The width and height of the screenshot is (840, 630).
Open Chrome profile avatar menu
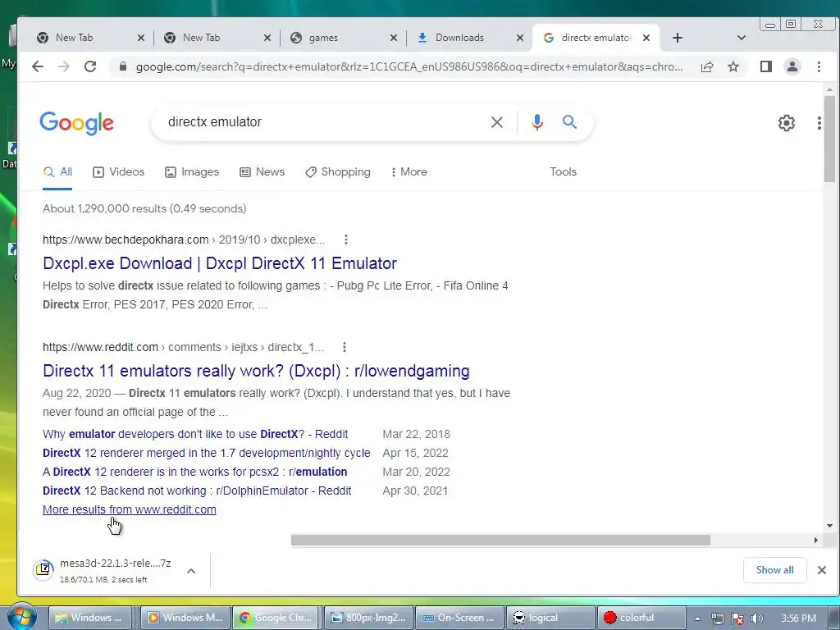792,66
